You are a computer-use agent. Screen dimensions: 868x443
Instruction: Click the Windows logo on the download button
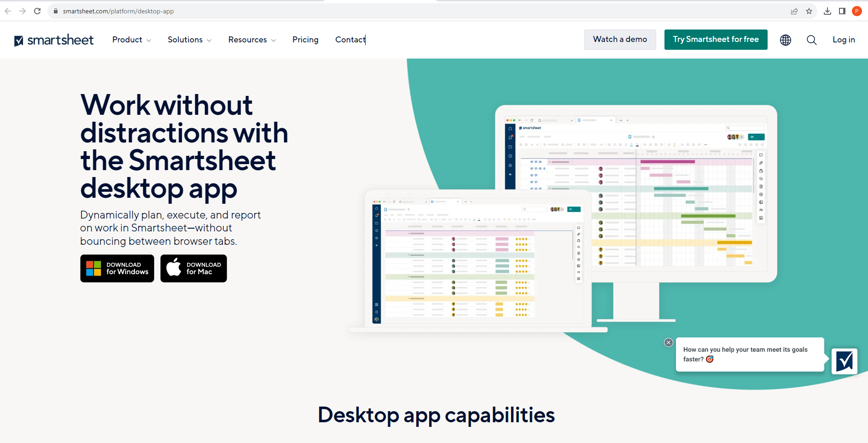pyautogui.click(x=93, y=268)
